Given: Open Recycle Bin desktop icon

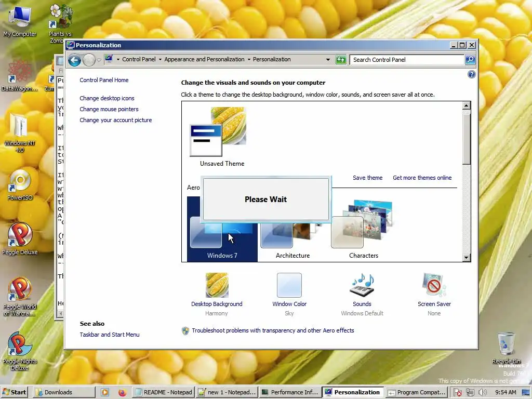Looking at the screenshot, I should pyautogui.click(x=506, y=348).
